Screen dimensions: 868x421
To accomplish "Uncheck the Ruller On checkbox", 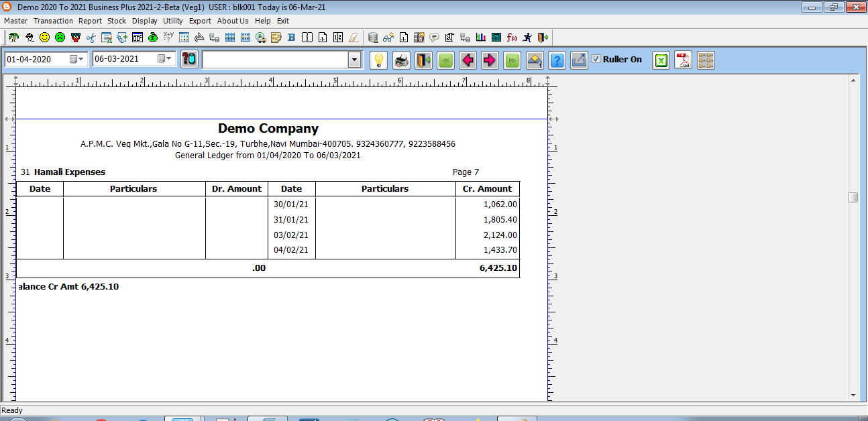I will (596, 59).
